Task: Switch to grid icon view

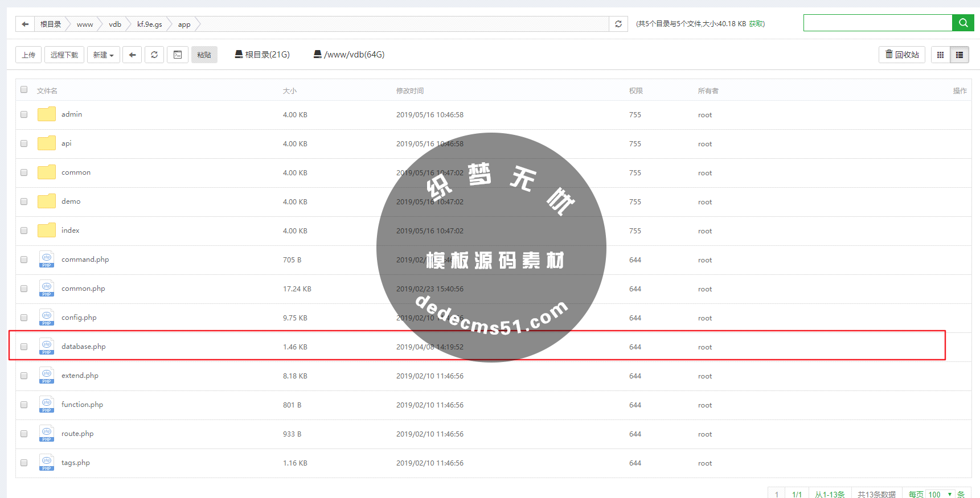Action: coord(940,55)
